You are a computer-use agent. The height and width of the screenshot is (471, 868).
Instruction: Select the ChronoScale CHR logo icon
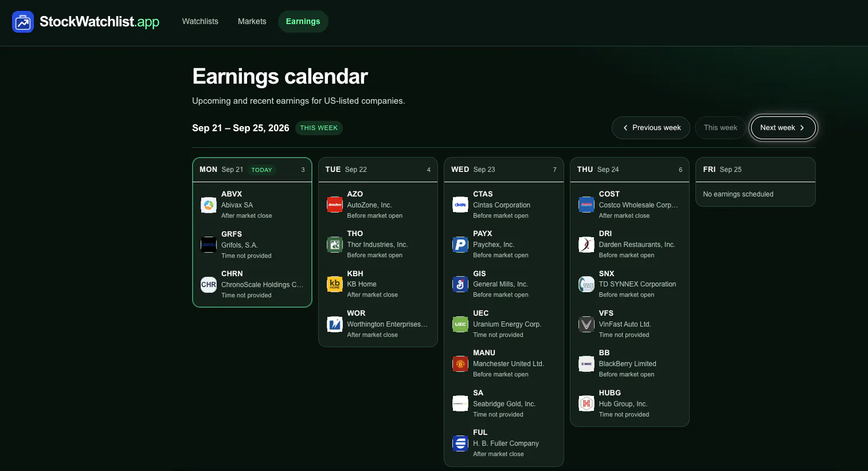click(x=209, y=284)
